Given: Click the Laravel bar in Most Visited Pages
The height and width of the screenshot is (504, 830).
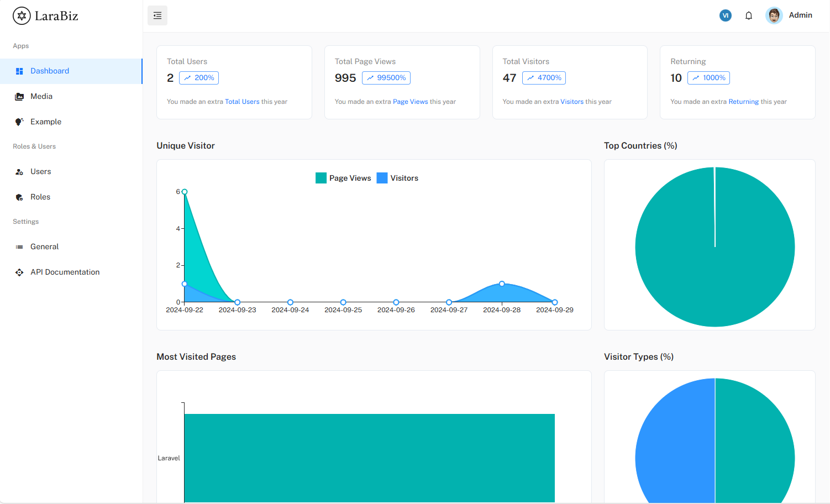Looking at the screenshot, I should [369, 458].
